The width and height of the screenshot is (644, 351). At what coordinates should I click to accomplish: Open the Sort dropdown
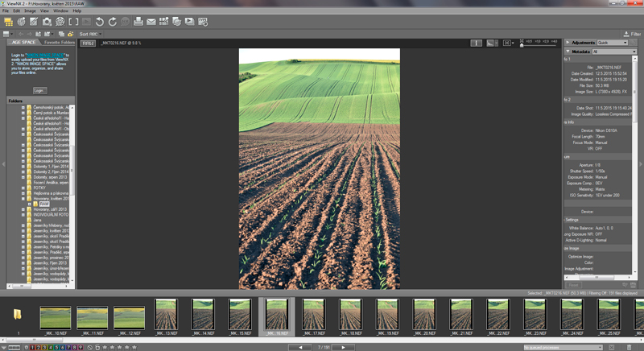tap(90, 34)
